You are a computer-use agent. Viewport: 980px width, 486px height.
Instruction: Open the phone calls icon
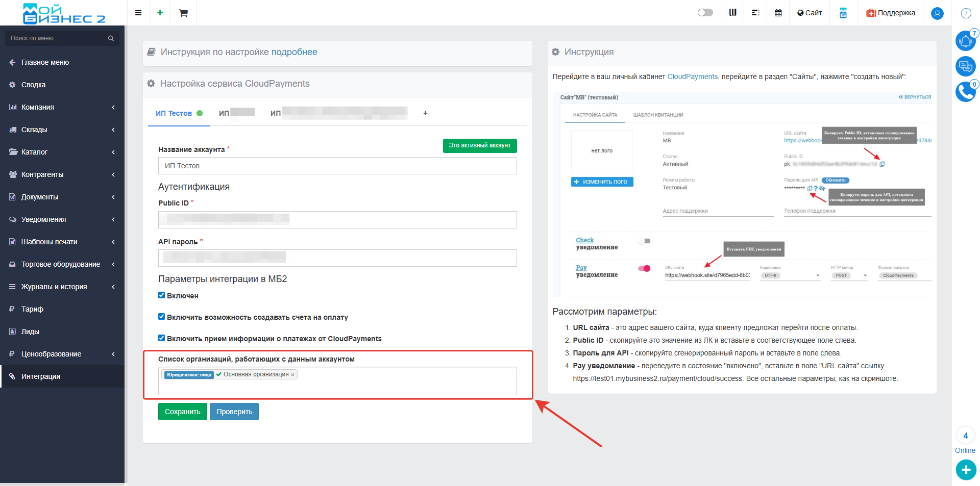(x=965, y=92)
